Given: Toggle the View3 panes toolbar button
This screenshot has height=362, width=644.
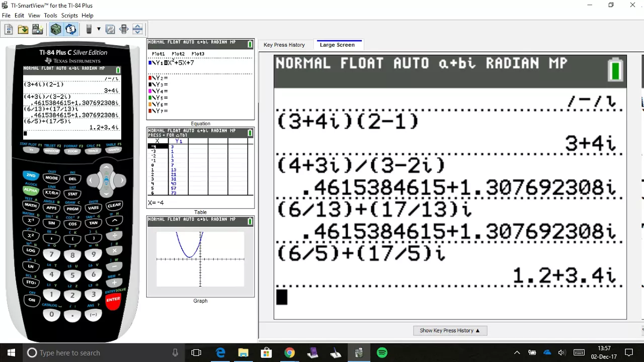Looking at the screenshot, I should click(56, 29).
